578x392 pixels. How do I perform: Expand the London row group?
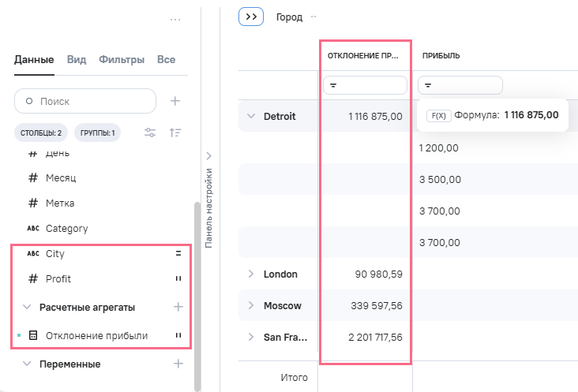point(251,274)
